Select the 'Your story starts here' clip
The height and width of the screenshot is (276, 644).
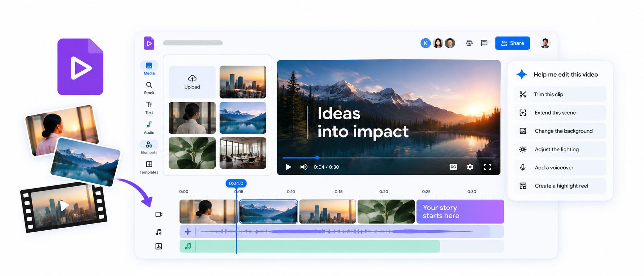[x=460, y=211]
